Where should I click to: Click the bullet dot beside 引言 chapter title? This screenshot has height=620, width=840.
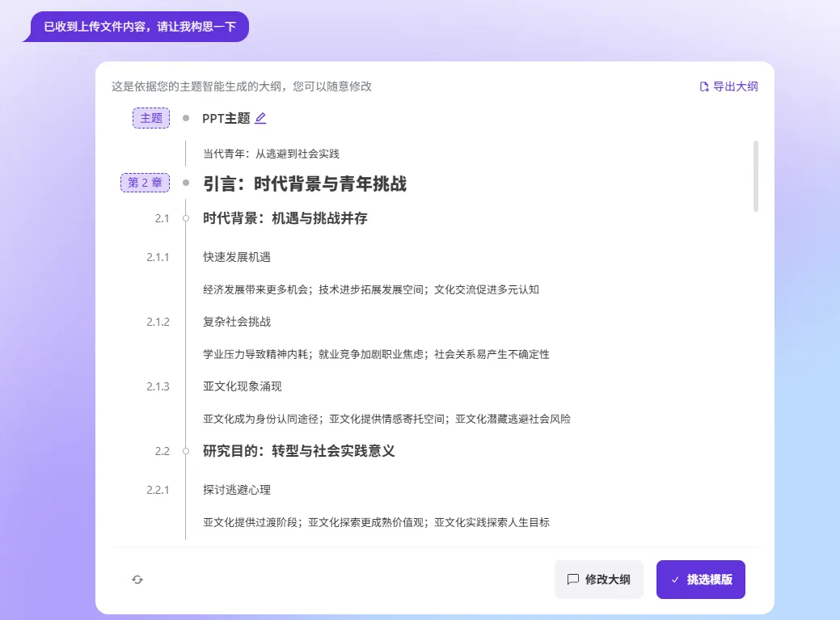pyautogui.click(x=186, y=183)
